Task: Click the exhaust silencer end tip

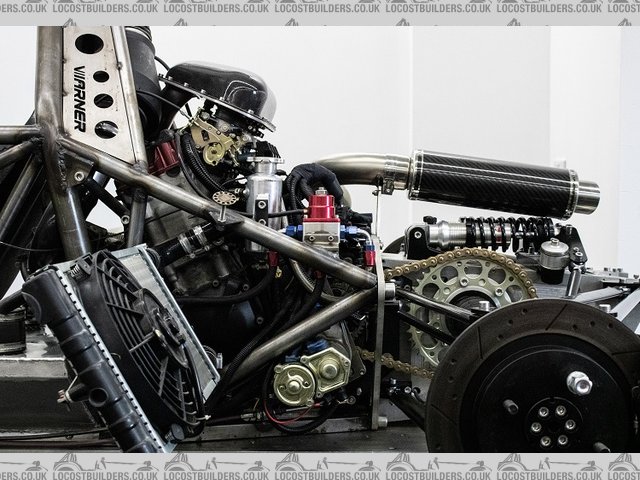Action: (x=586, y=197)
